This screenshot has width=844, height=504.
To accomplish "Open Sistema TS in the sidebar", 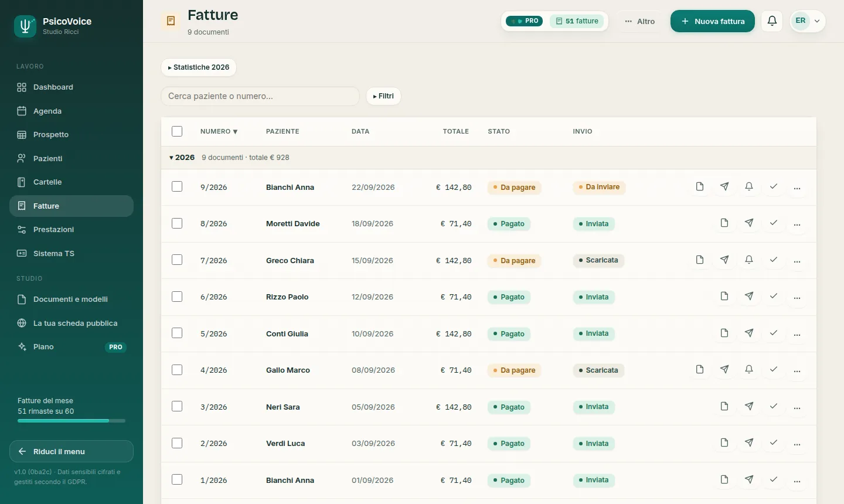I will pyautogui.click(x=72, y=253).
